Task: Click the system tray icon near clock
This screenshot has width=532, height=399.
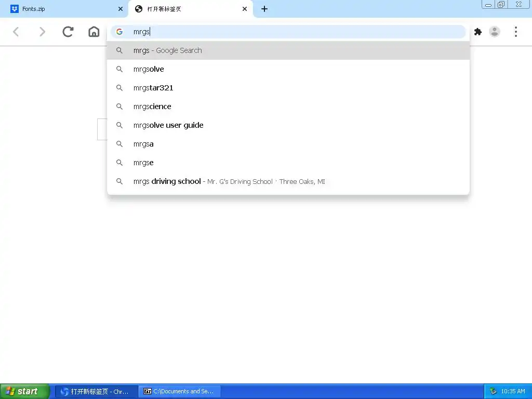Action: tap(494, 392)
